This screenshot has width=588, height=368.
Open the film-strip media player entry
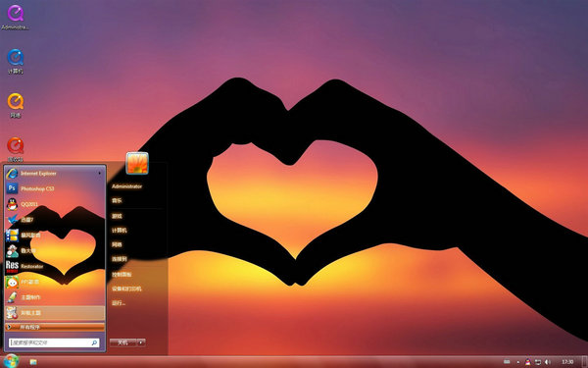[x=55, y=236]
